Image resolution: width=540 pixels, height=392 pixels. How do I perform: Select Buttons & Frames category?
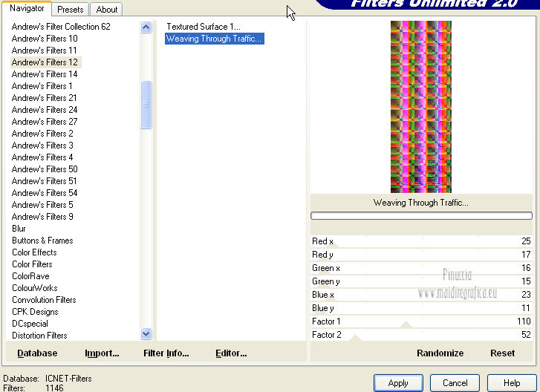tap(42, 241)
